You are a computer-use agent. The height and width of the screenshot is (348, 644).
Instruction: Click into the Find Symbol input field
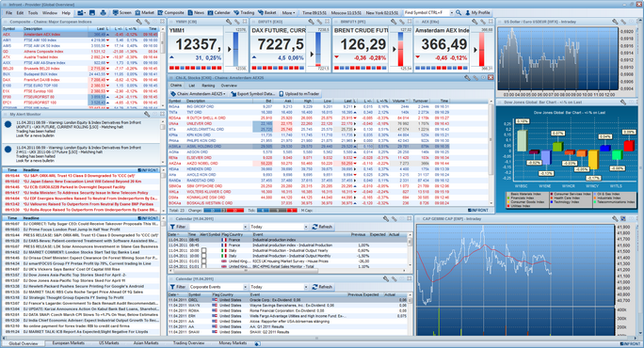click(427, 13)
